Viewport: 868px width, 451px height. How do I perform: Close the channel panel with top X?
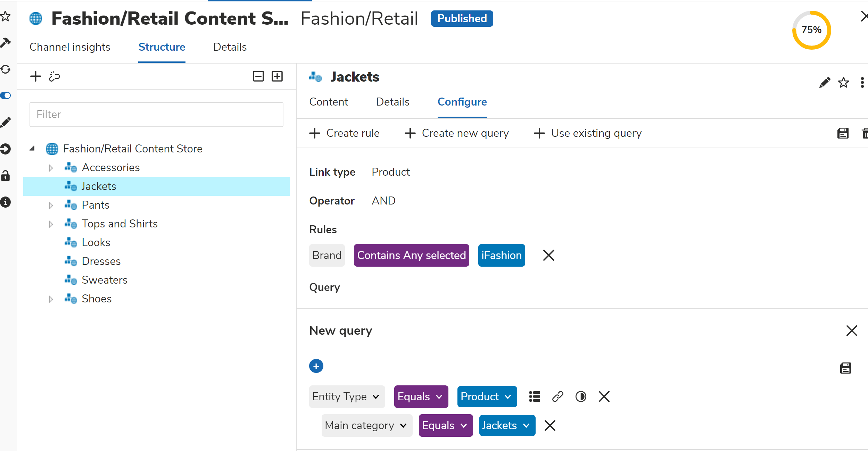point(864,16)
